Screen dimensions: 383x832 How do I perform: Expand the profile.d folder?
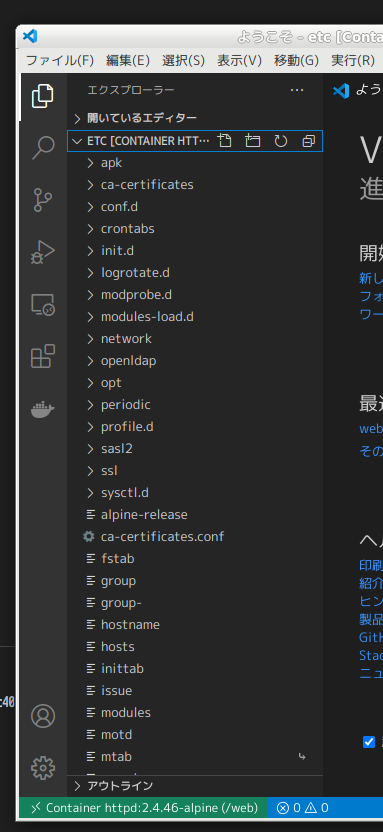pyautogui.click(x=195, y=427)
